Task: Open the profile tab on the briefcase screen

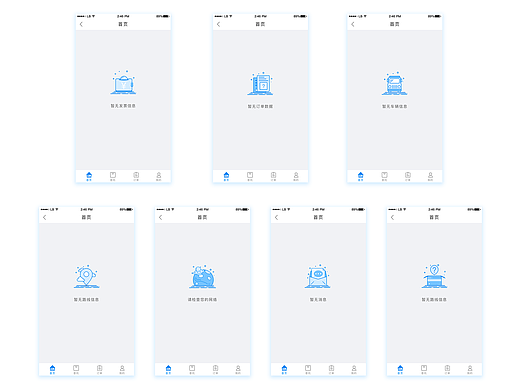Action: click(x=159, y=176)
